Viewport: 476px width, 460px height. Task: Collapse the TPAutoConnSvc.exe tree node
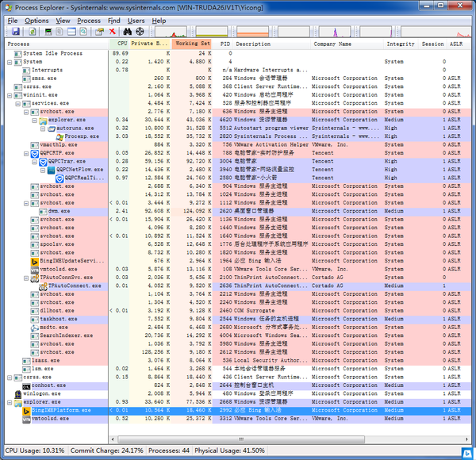pyautogui.click(x=26, y=278)
